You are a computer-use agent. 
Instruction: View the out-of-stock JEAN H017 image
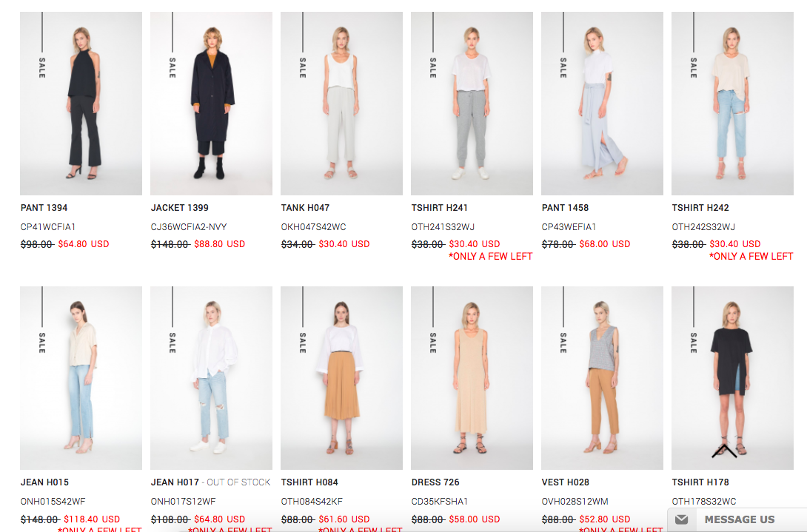211,378
